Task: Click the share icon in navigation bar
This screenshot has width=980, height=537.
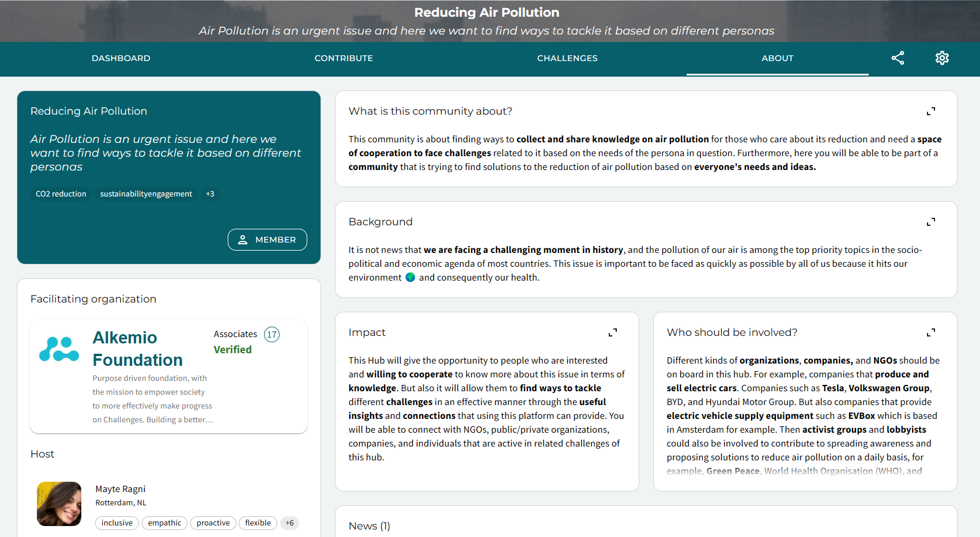Action: tap(898, 58)
